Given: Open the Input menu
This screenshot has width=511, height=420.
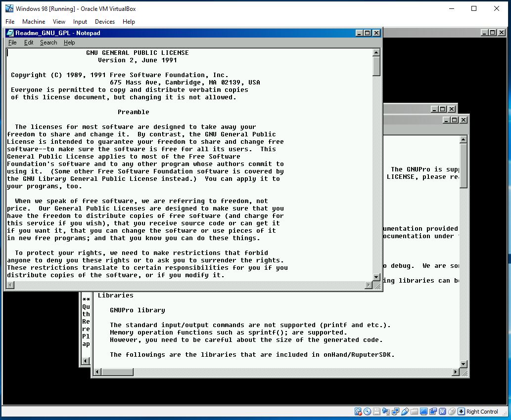Looking at the screenshot, I should point(80,21).
